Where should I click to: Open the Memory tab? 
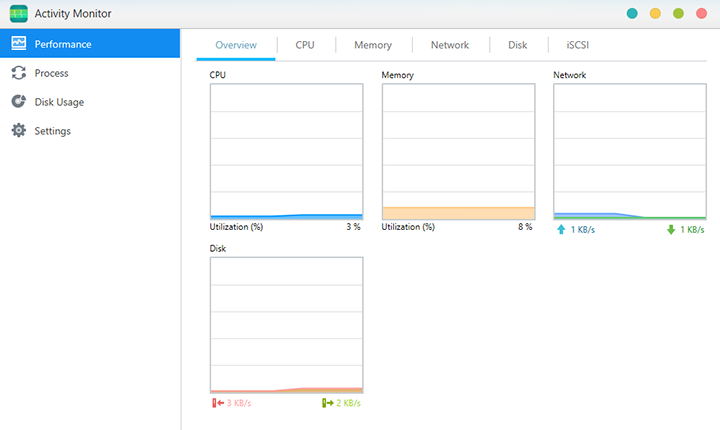(x=373, y=45)
